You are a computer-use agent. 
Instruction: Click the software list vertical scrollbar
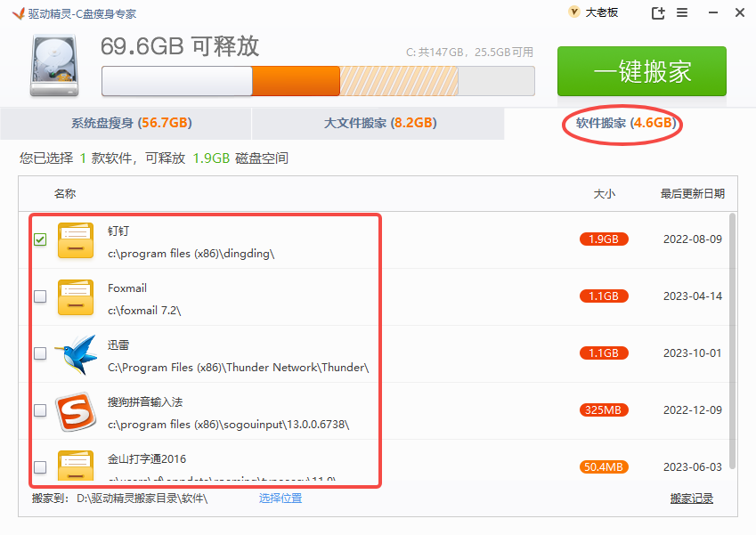pyautogui.click(x=732, y=338)
